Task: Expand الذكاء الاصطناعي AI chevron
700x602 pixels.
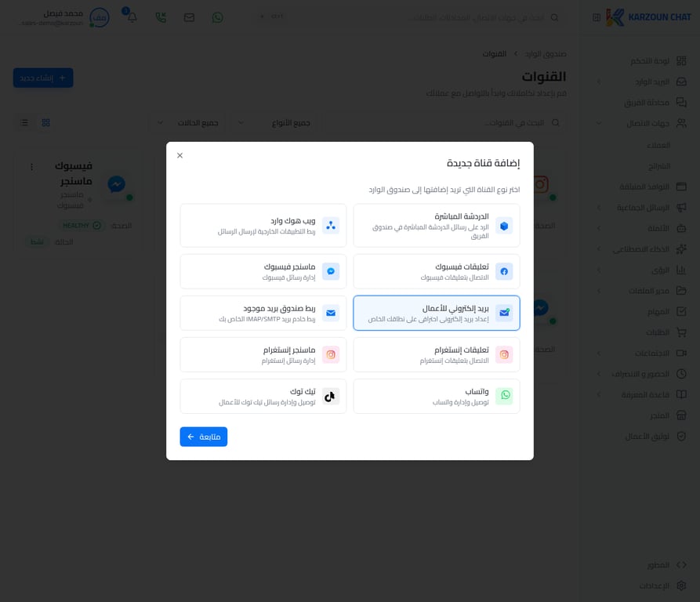Action: coord(599,249)
